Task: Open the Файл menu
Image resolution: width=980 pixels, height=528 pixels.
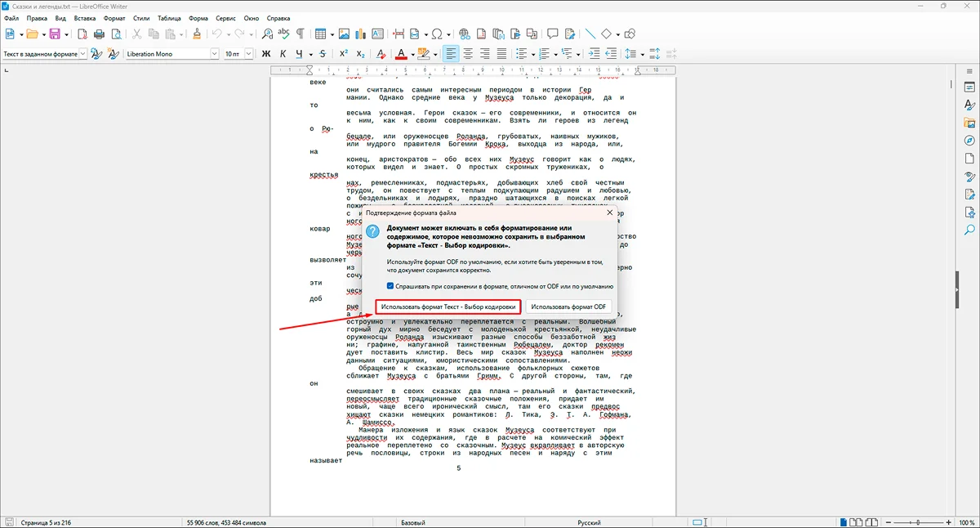Action: 11,17
